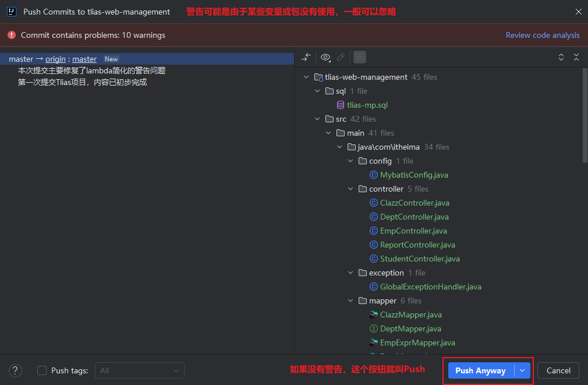The width and height of the screenshot is (588, 385).
Task: Collapse the tlias-web-management root node
Action: (x=306, y=77)
